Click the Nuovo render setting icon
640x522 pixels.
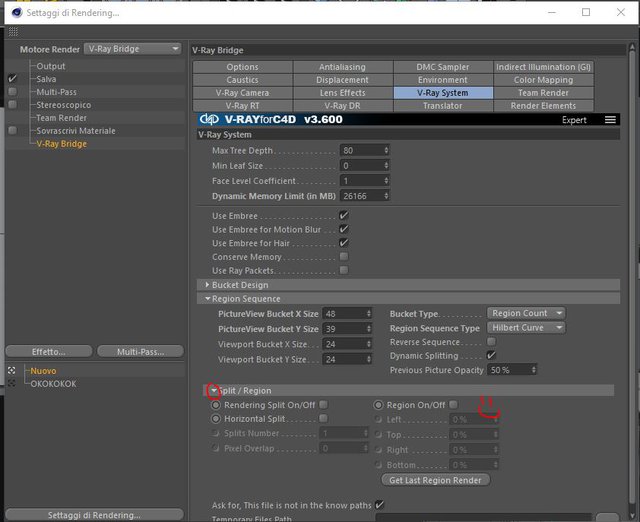12,371
